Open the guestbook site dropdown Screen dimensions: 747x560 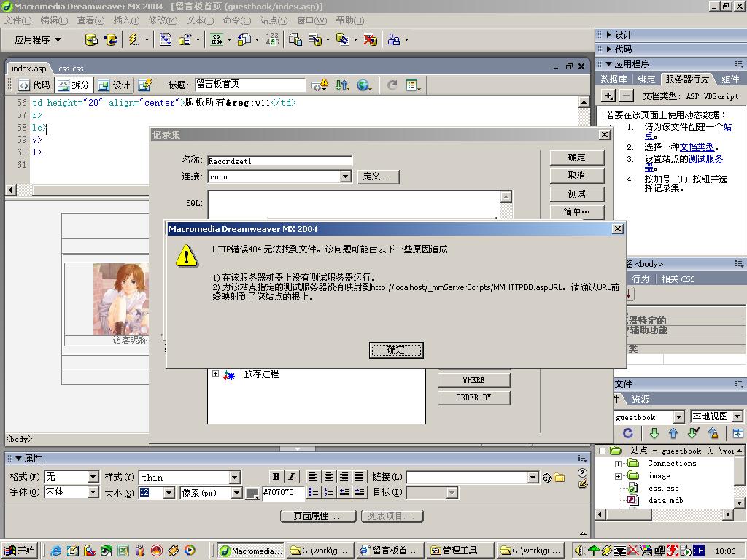[x=679, y=417]
